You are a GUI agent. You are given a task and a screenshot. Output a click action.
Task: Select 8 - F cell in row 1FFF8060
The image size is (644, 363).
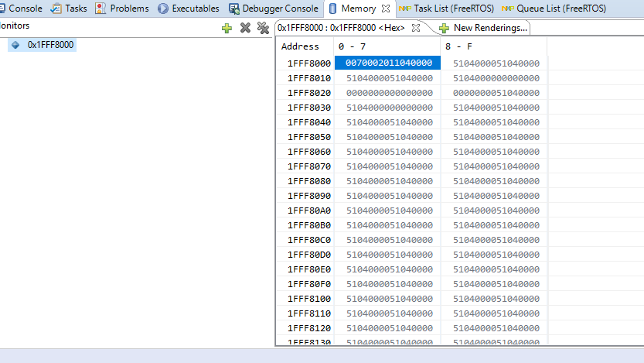pos(496,152)
